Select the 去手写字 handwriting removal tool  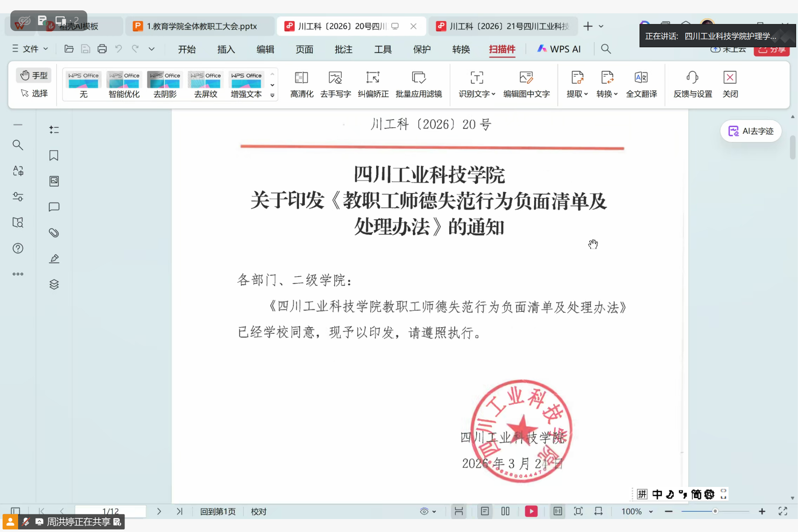[335, 78]
